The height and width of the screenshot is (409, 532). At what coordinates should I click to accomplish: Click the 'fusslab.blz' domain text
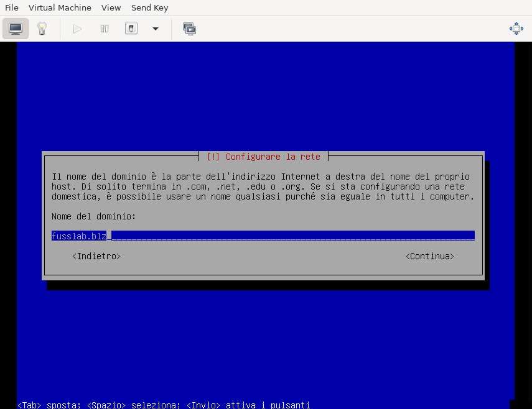[79, 236]
